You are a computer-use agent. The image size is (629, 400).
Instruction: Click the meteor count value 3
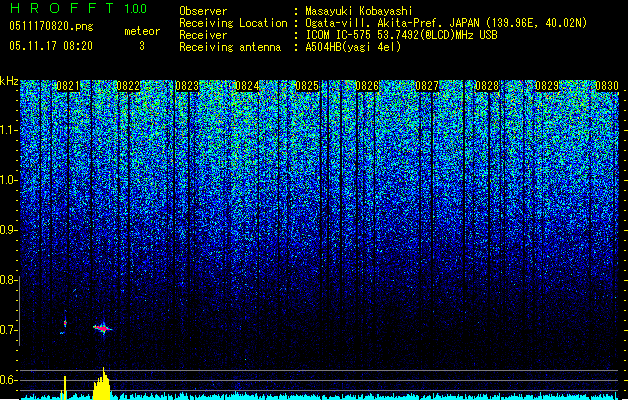142,46
